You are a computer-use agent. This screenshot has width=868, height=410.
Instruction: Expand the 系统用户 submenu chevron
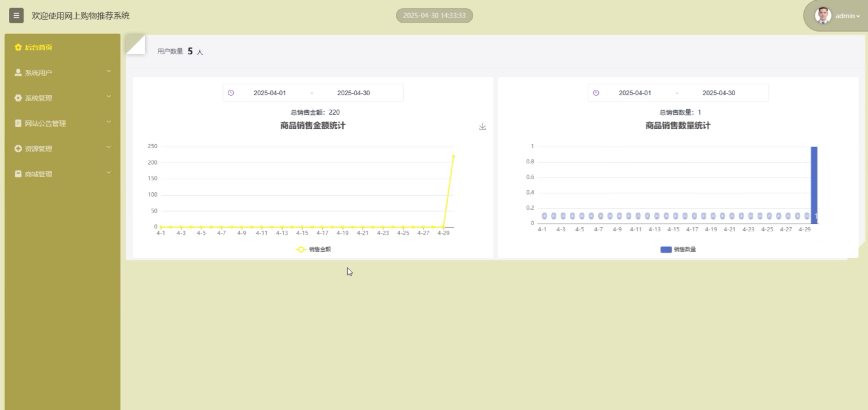[x=109, y=72]
